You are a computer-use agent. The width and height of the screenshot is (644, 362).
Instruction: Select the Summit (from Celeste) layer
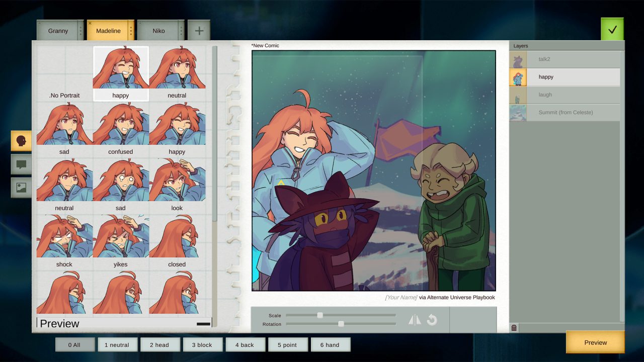pos(565,112)
